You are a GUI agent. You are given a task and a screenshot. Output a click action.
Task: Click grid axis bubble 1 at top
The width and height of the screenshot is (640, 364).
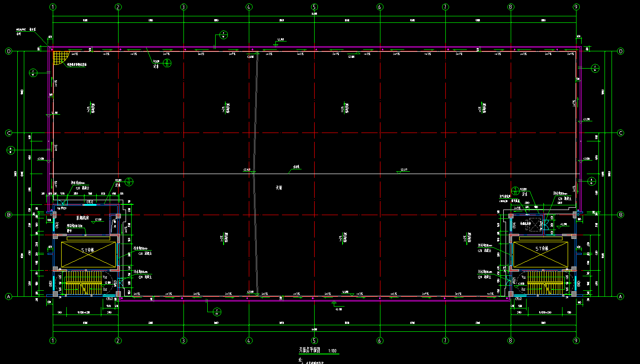click(53, 7)
